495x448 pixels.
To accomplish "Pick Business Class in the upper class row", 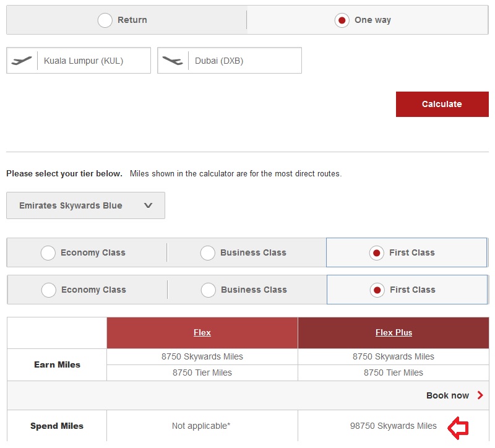I will coord(208,252).
